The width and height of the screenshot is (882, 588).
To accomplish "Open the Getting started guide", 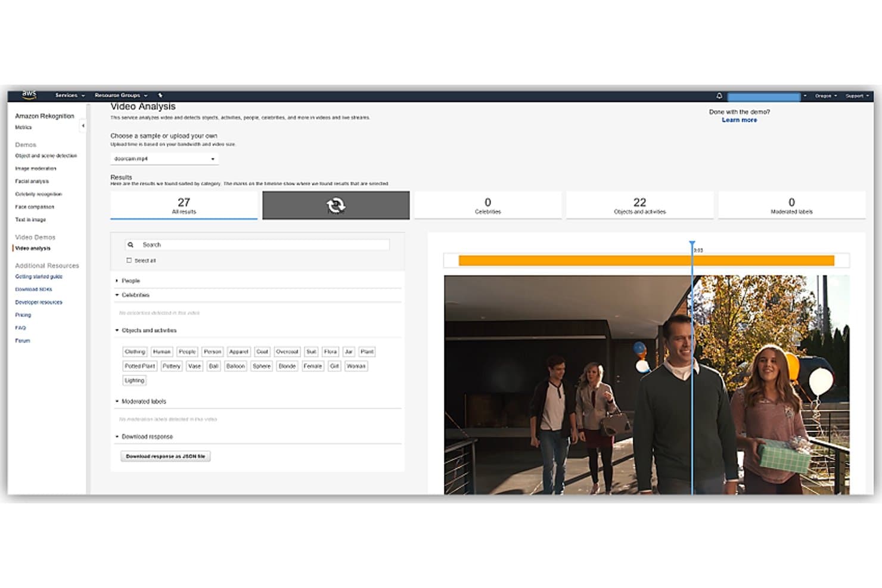I will pyautogui.click(x=39, y=277).
